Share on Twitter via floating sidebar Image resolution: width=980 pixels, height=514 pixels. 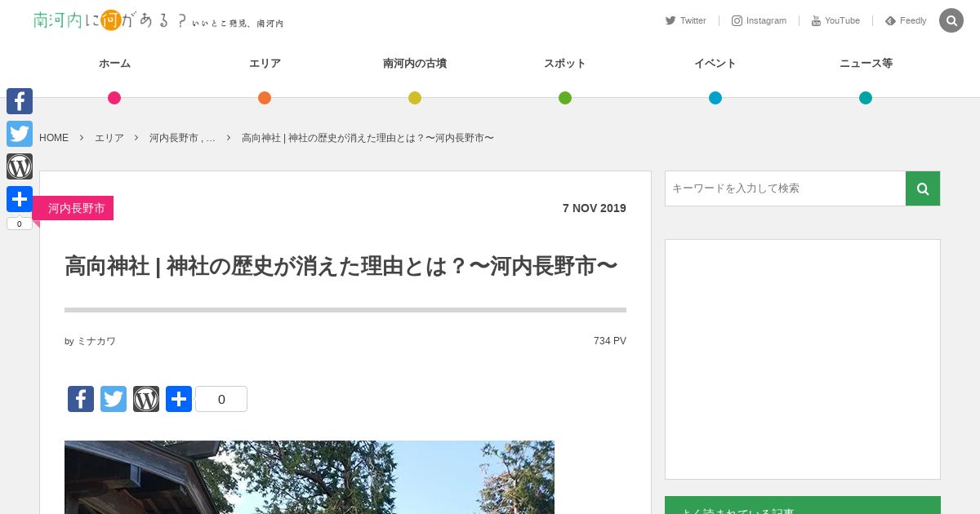[x=20, y=134]
